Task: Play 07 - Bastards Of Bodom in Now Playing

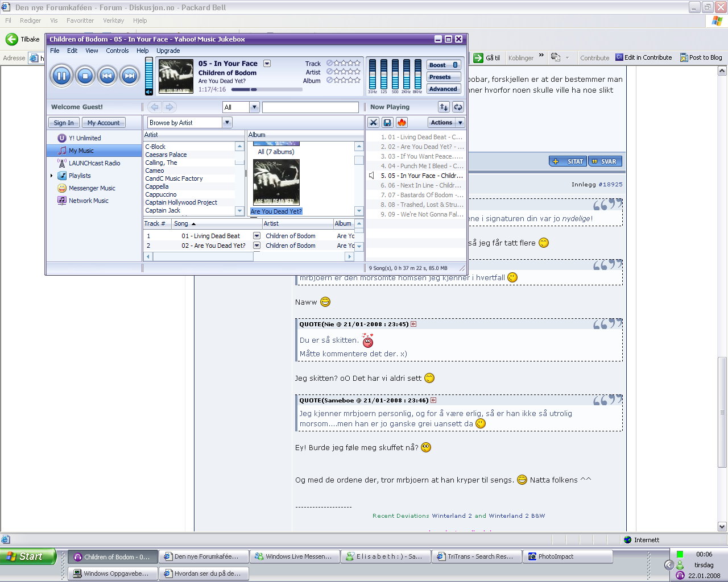Action: pyautogui.click(x=421, y=195)
